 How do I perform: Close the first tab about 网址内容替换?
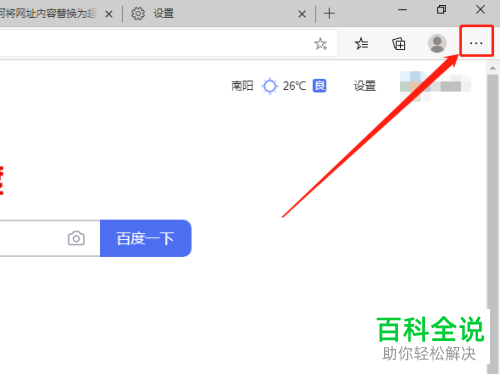tap(109, 14)
